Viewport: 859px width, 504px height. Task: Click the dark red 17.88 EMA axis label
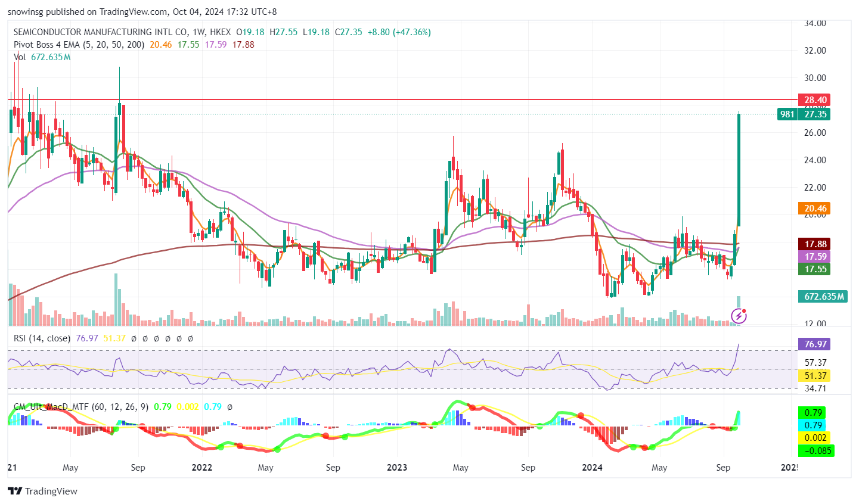[814, 244]
